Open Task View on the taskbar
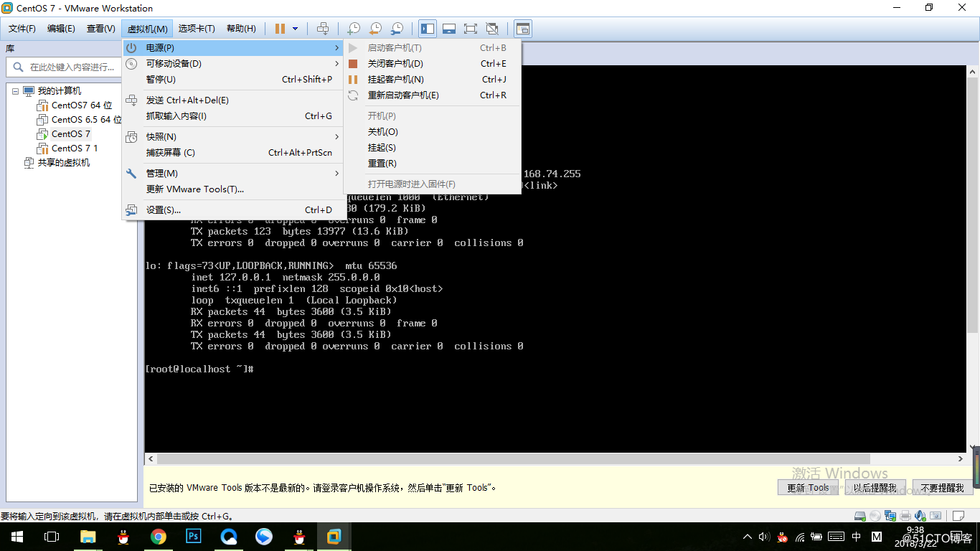 coord(52,537)
